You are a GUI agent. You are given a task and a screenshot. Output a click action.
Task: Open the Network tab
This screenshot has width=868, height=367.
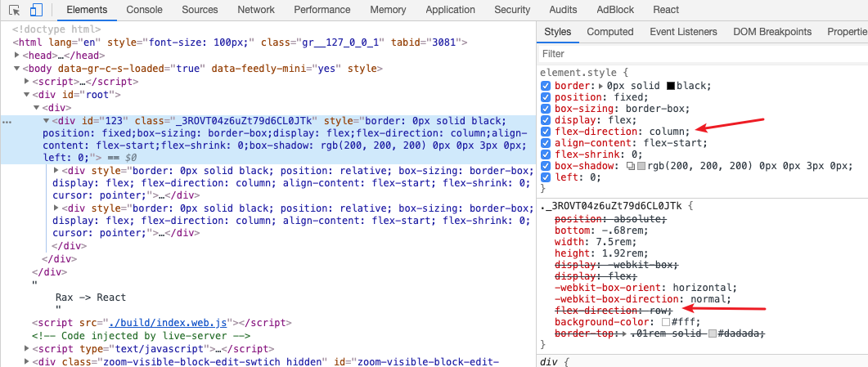pos(256,10)
